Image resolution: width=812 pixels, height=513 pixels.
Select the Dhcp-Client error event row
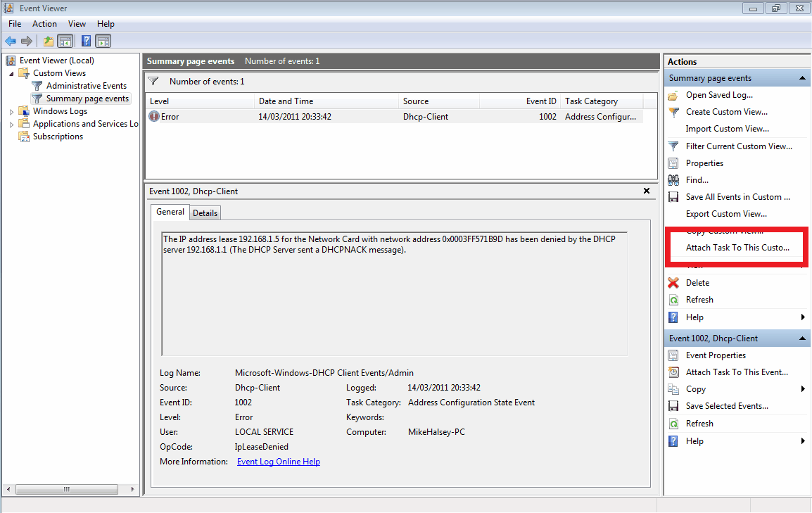393,117
